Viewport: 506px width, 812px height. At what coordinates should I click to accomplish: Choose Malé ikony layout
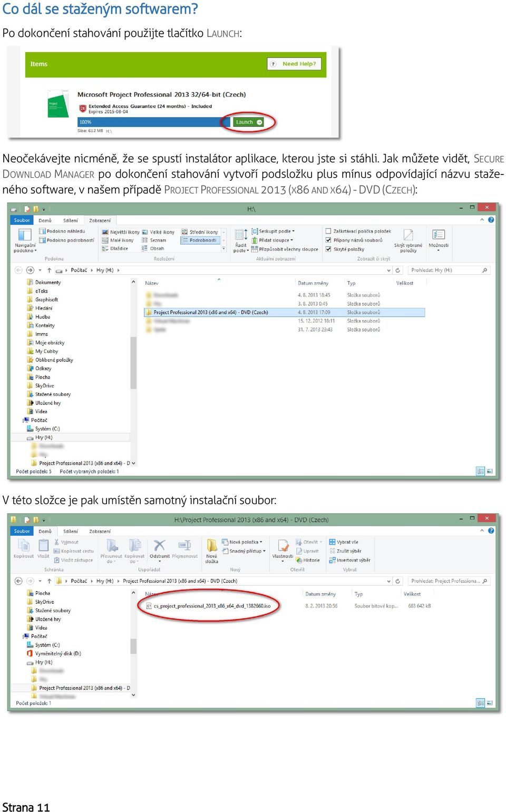pos(118,240)
